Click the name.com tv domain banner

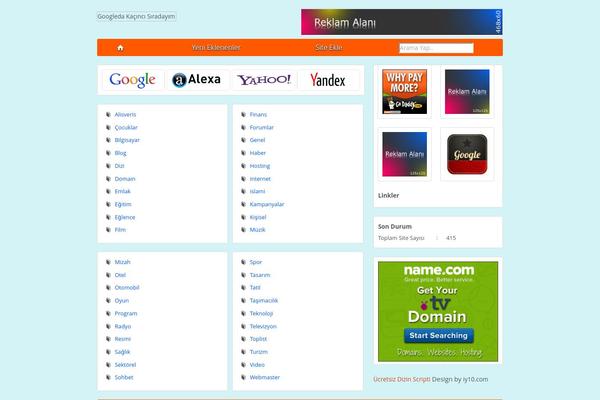(x=438, y=311)
